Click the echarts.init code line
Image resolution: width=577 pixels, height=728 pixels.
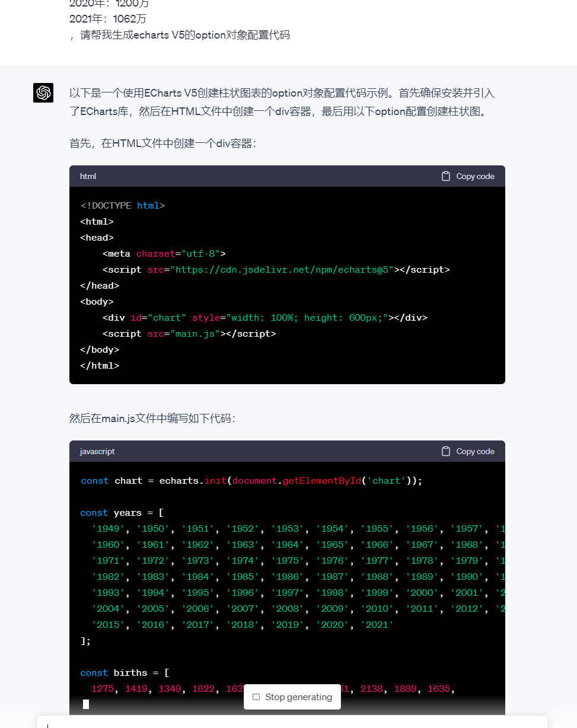[x=252, y=481]
